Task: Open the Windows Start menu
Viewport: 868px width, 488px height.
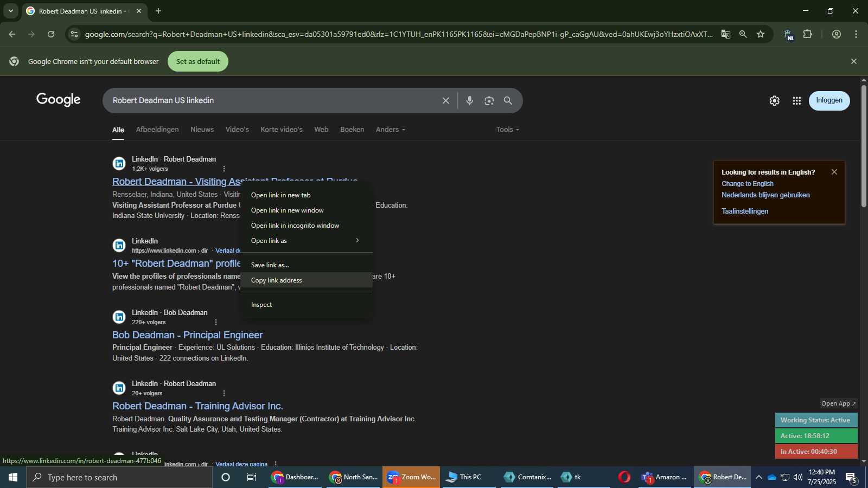Action: click(x=13, y=477)
